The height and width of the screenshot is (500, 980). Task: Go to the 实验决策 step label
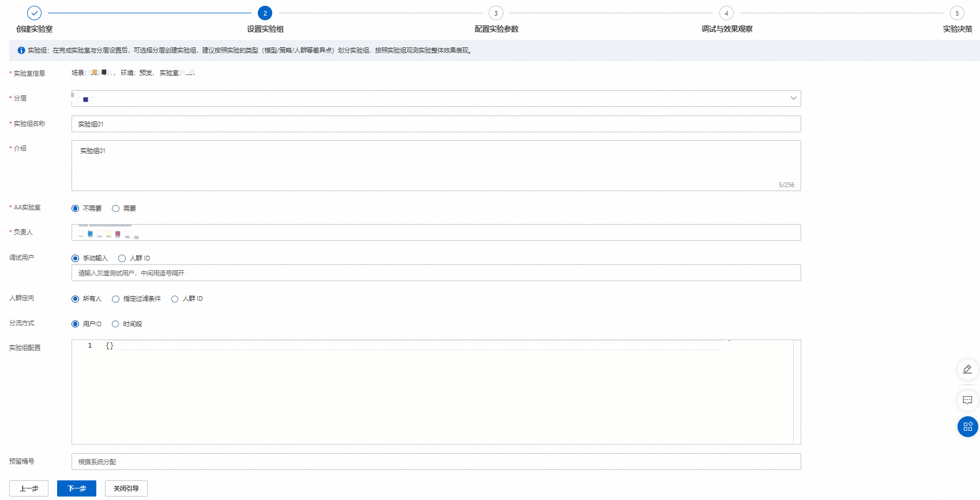point(958,29)
